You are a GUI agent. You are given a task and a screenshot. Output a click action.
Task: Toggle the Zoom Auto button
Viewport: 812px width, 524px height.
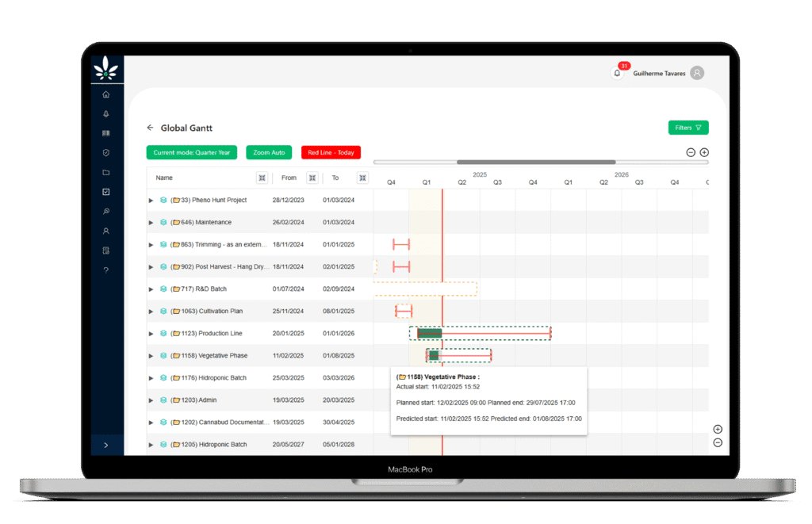(269, 152)
